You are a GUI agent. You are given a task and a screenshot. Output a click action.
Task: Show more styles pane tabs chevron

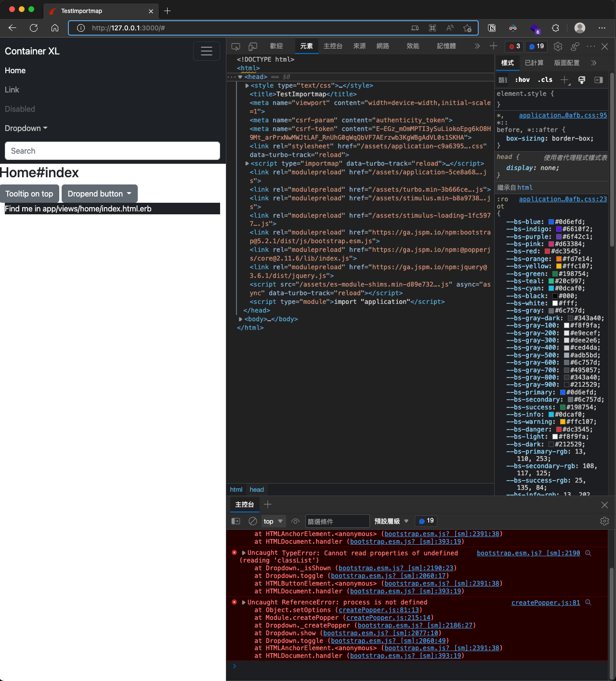594,63
